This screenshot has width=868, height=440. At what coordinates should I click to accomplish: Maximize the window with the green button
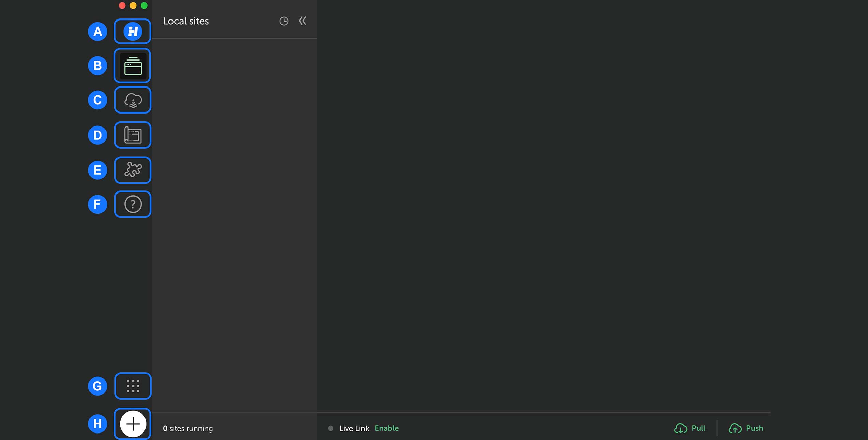[x=144, y=5]
